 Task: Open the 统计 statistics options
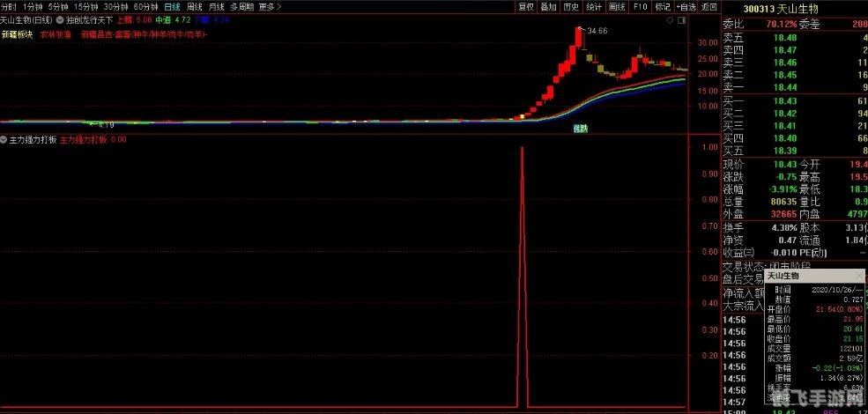[x=594, y=6]
